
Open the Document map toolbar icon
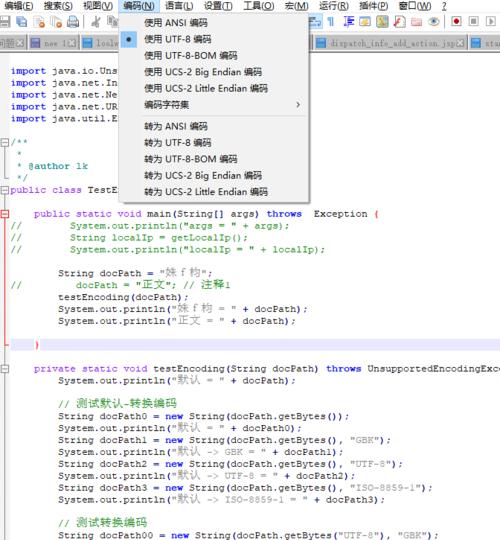coord(382,22)
